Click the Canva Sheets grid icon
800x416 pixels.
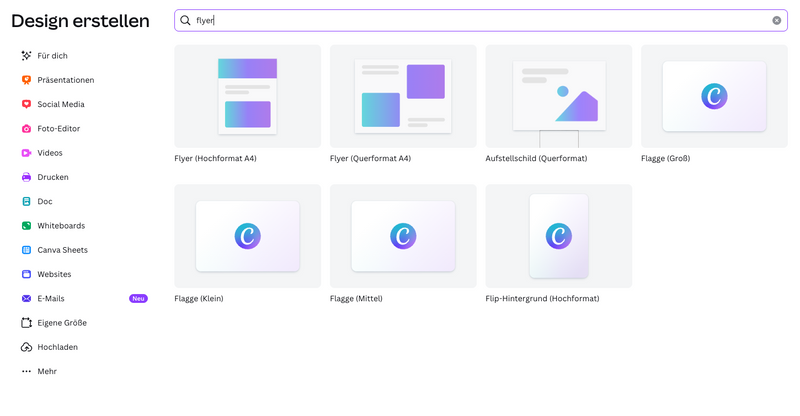pos(26,250)
